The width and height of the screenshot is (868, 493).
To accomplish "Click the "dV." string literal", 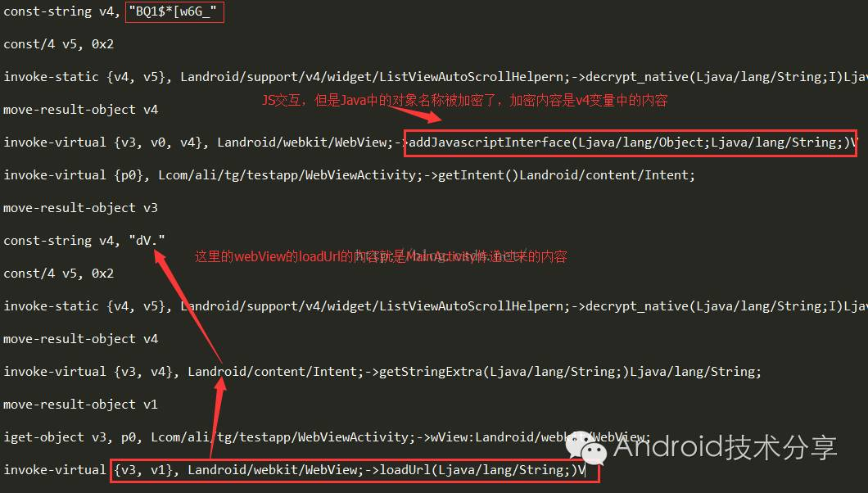I will click(x=147, y=241).
